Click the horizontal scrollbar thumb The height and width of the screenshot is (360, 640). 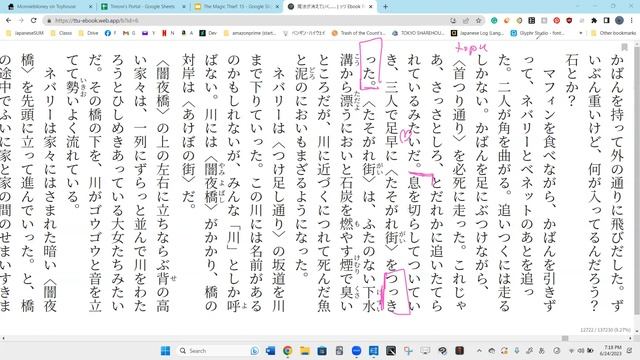pos(565,338)
